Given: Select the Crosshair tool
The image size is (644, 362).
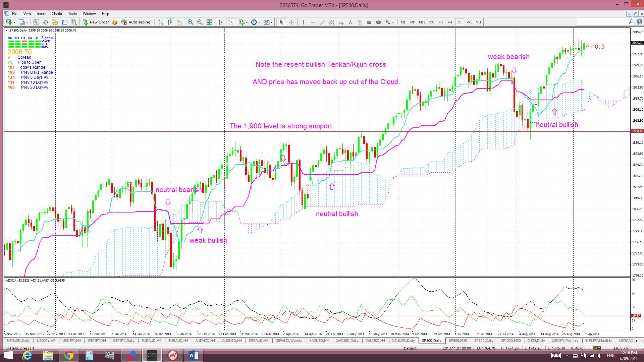Looking at the screenshot, I should (291, 22).
